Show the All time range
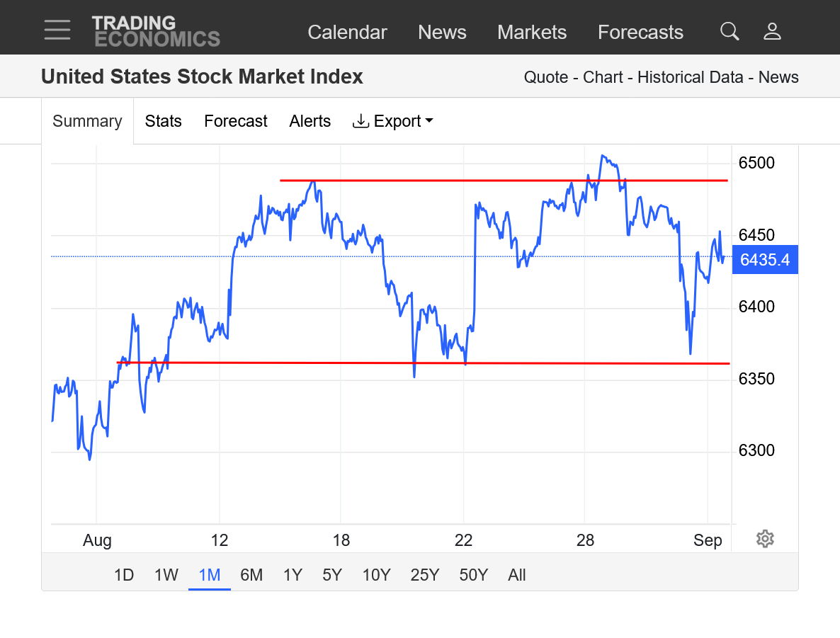 coord(517,575)
